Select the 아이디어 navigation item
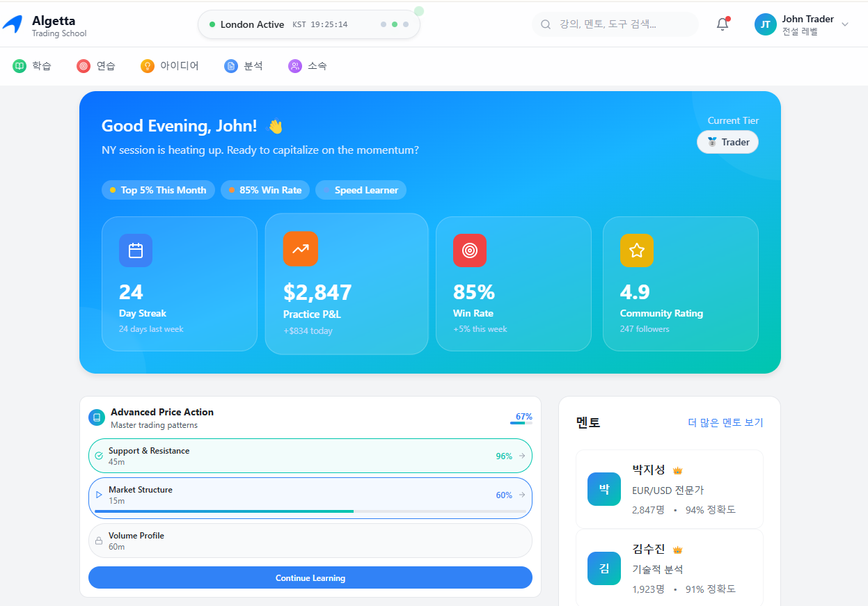The width and height of the screenshot is (868, 606). tap(170, 66)
